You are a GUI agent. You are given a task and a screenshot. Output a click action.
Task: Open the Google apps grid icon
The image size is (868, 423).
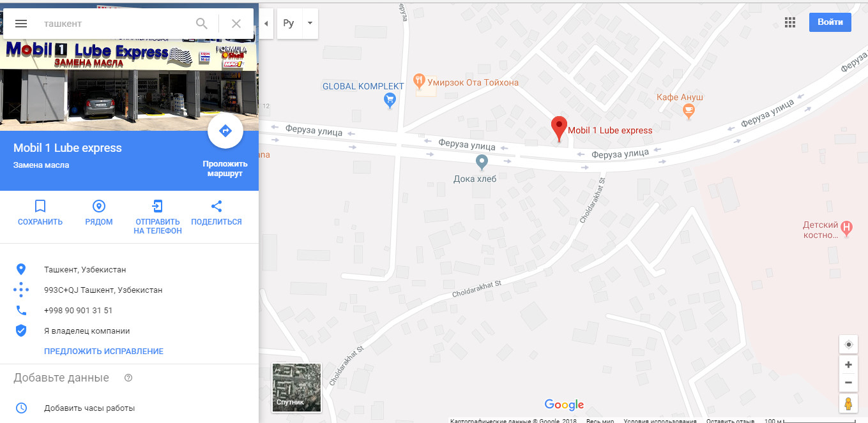pos(790,22)
